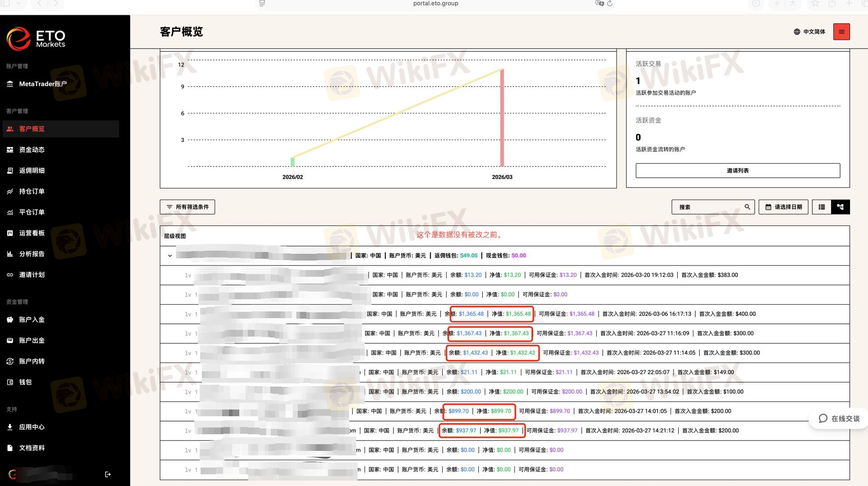Click the red bar for 2026/03

click(x=502, y=118)
